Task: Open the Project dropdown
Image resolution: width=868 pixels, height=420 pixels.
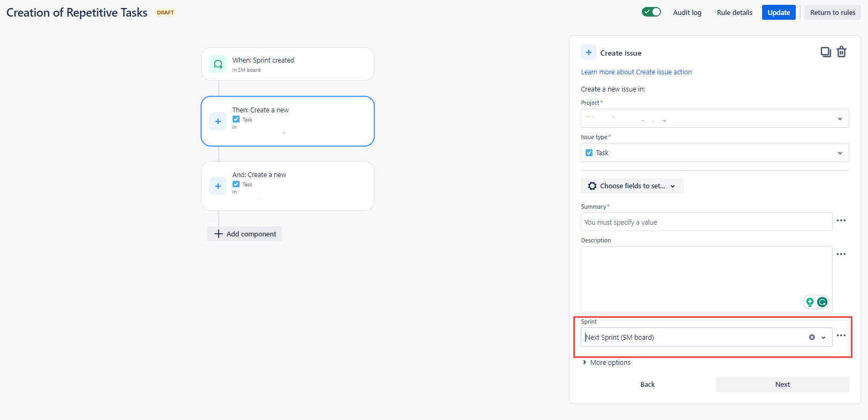Action: 715,118
